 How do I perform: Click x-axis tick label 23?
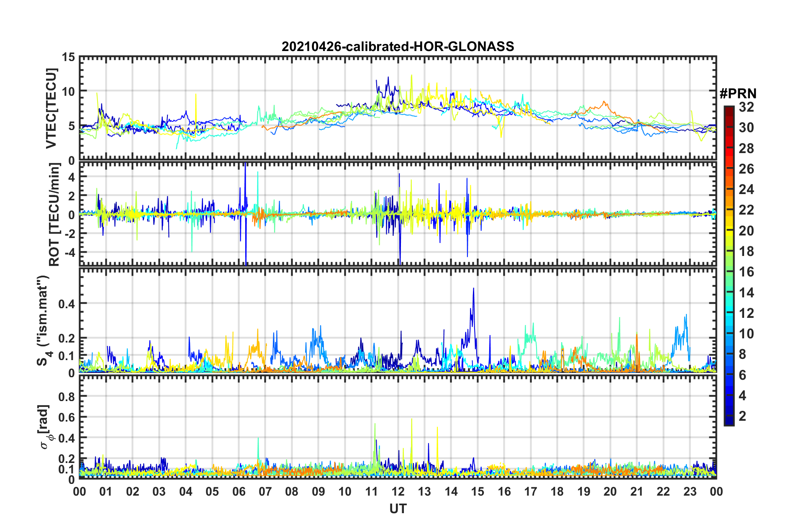tap(690, 491)
